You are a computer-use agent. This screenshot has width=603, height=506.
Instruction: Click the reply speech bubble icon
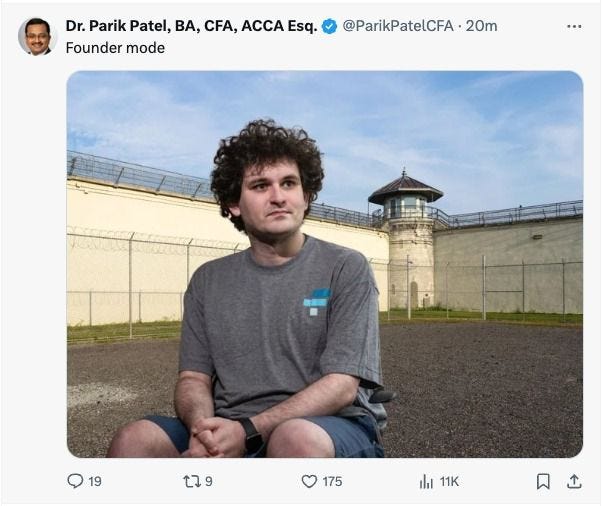pyautogui.click(x=75, y=481)
